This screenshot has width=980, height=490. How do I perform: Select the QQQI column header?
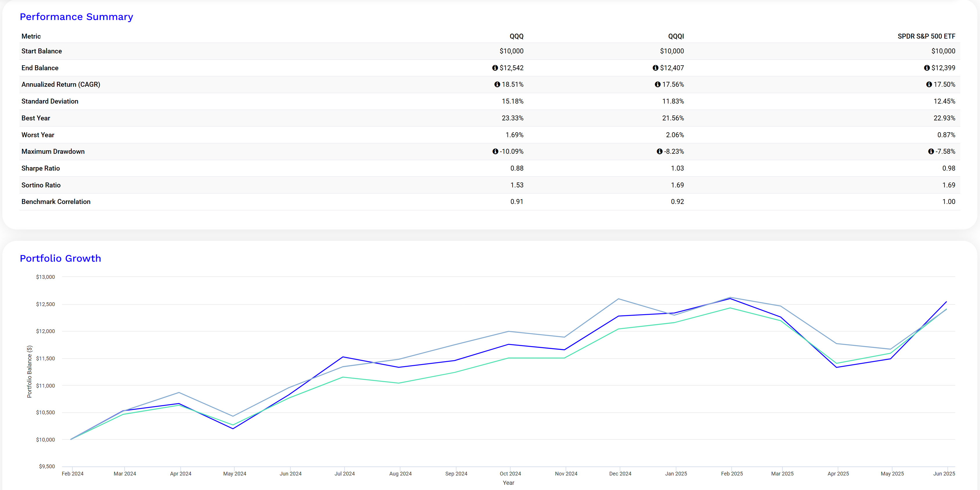(676, 36)
